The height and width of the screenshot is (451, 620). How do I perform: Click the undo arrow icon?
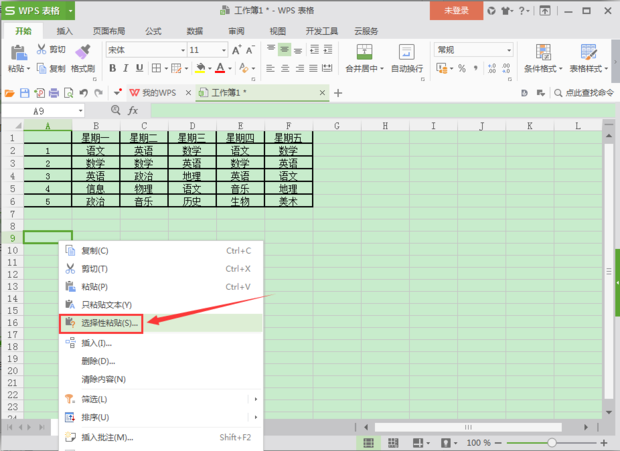point(83,93)
